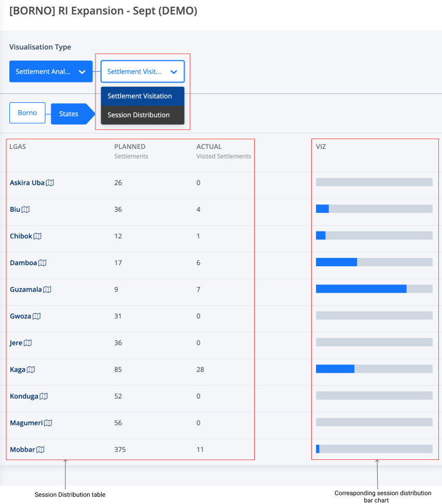
Task: Click the planned value 31 for Gwoza
Action: (118, 316)
